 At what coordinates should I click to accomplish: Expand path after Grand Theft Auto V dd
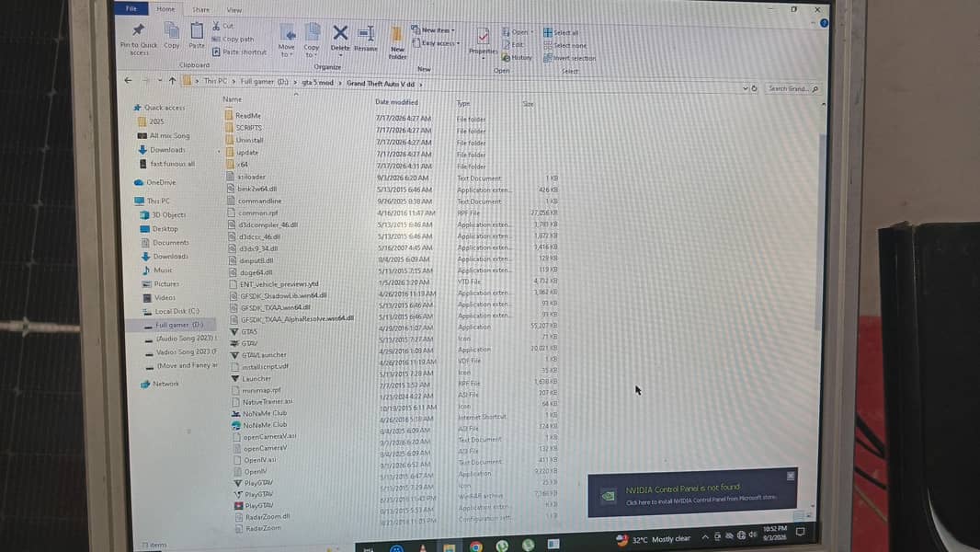pyautogui.click(x=421, y=84)
